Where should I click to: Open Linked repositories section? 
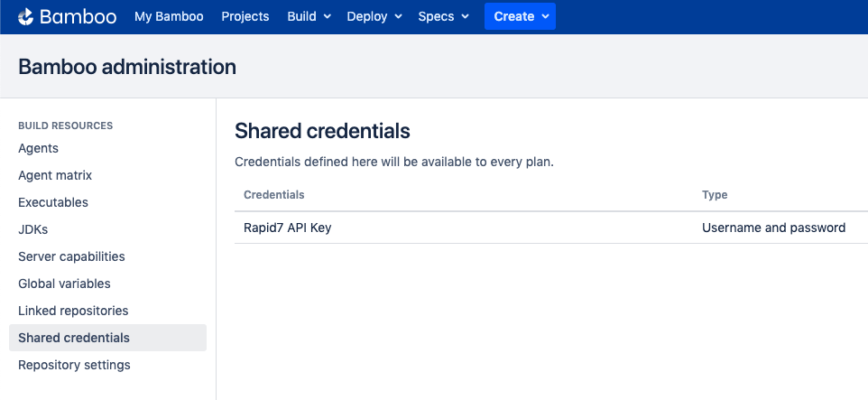73,311
